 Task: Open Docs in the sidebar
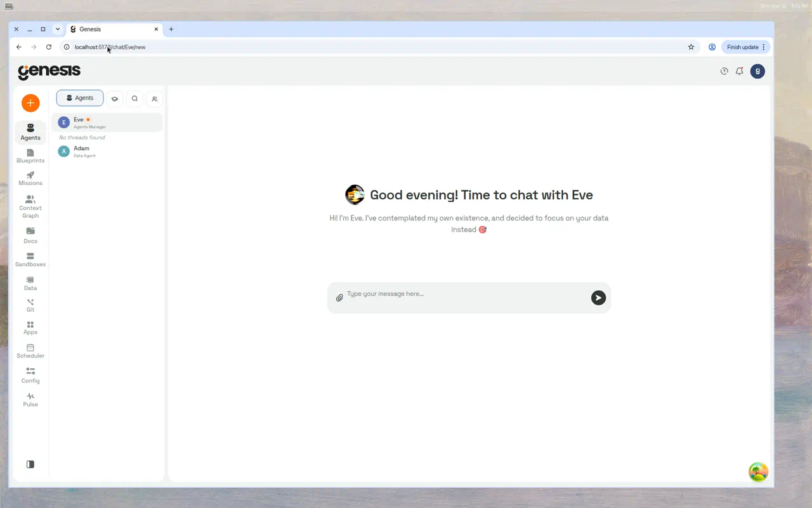pyautogui.click(x=30, y=236)
